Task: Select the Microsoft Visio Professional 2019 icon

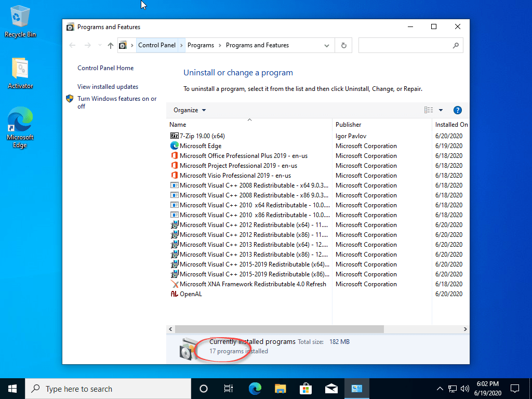Action: pyautogui.click(x=175, y=176)
